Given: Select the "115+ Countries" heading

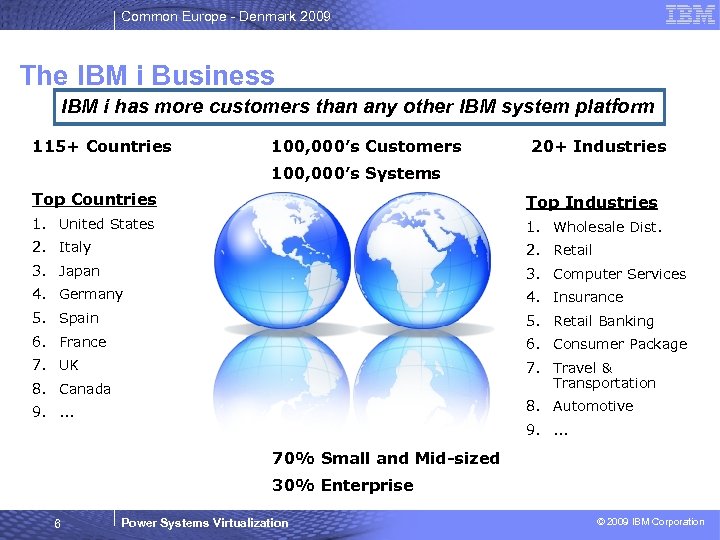Looking at the screenshot, I should (x=102, y=146).
